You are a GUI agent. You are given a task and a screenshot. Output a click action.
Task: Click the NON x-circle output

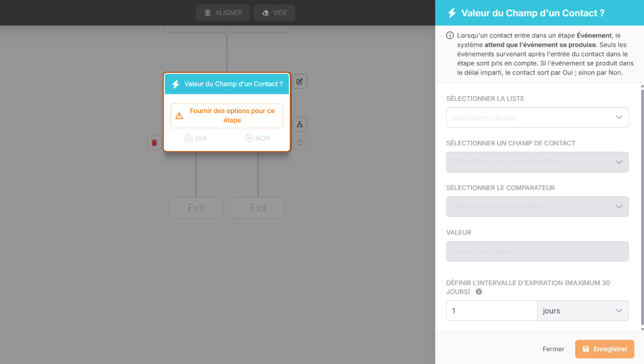258,138
